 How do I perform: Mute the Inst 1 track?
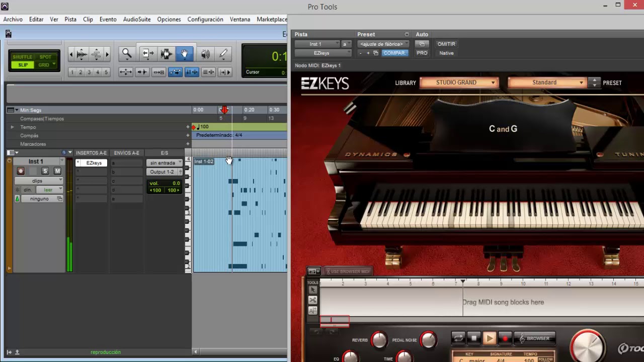tap(57, 171)
